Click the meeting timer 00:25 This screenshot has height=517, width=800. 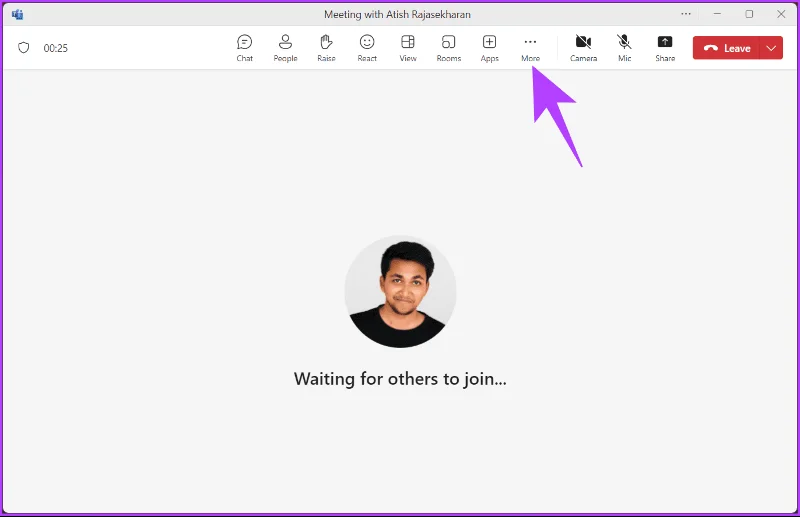(x=56, y=48)
